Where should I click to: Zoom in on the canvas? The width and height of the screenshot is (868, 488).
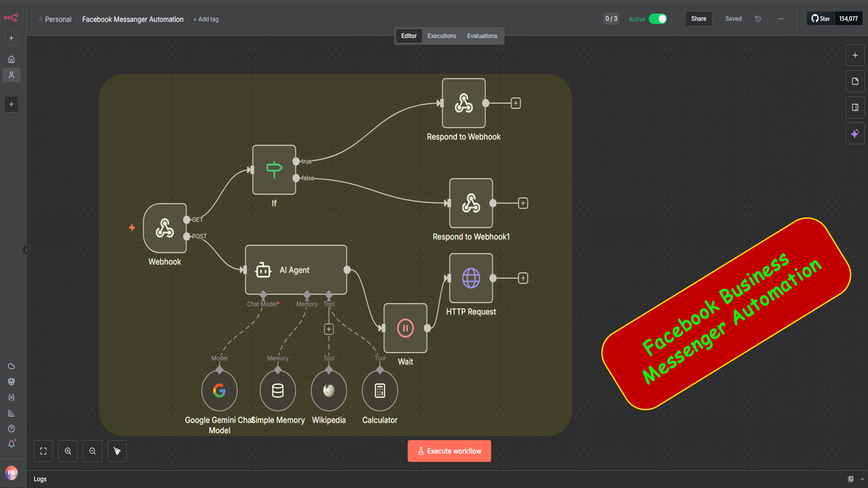68,451
